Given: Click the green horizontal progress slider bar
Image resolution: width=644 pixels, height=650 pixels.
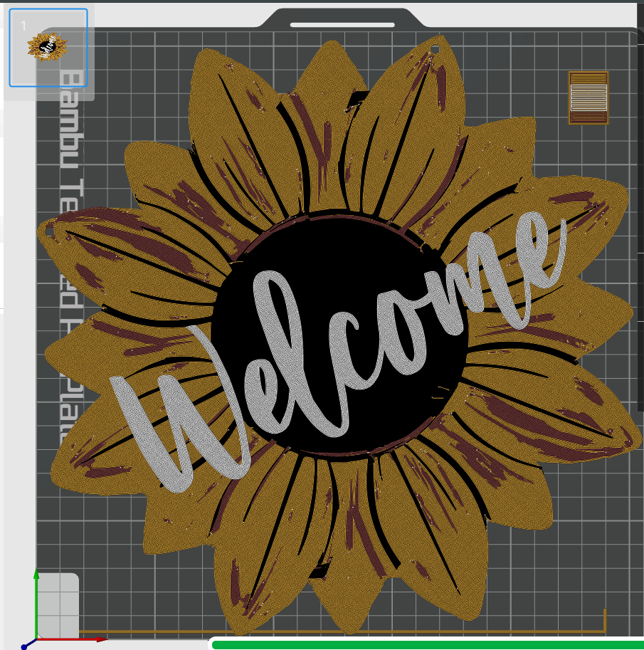Looking at the screenshot, I should [428, 644].
